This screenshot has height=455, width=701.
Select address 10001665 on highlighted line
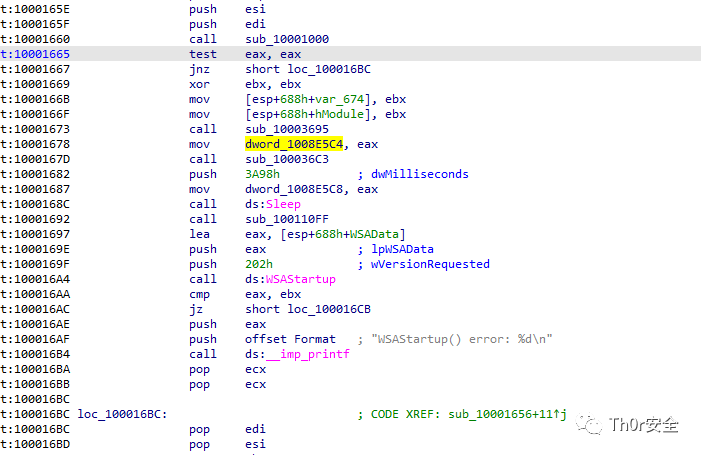(35, 54)
